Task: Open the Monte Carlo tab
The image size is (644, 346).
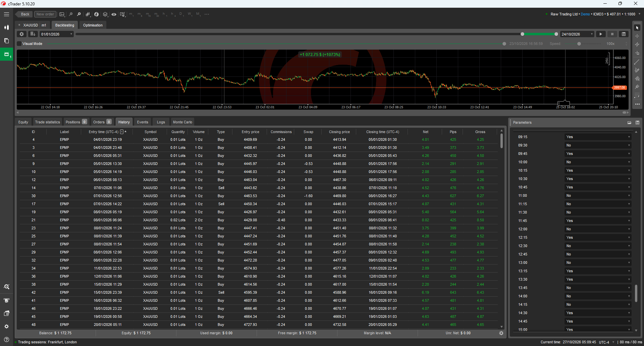Action: 182,122
